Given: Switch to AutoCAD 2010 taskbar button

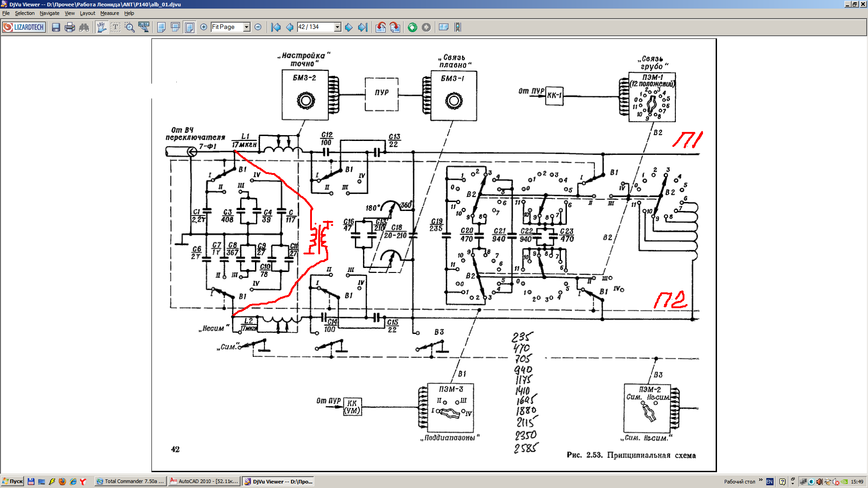Looking at the screenshot, I should coord(204,481).
